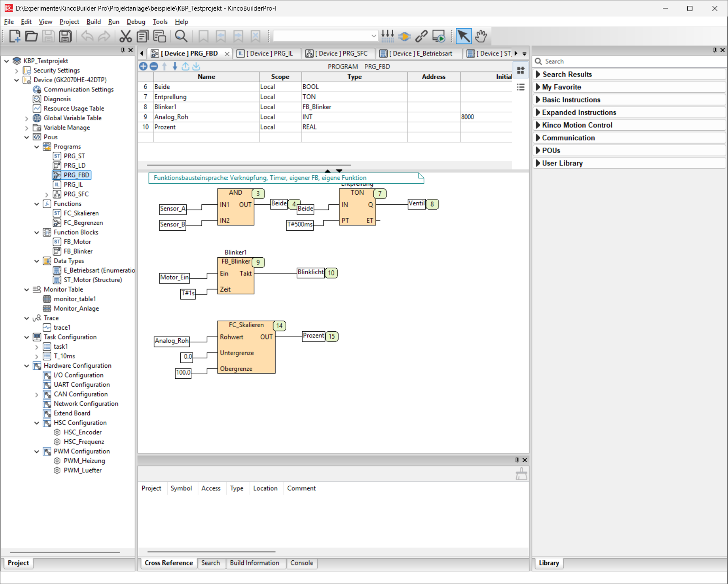Click the Paste icon in the toolbar
The width and height of the screenshot is (728, 584).
[160, 36]
